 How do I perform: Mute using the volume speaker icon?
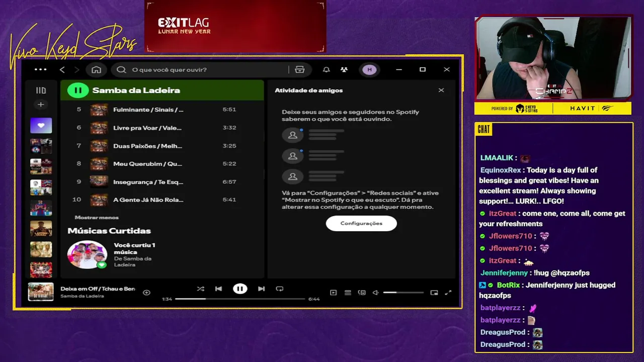pos(375,293)
